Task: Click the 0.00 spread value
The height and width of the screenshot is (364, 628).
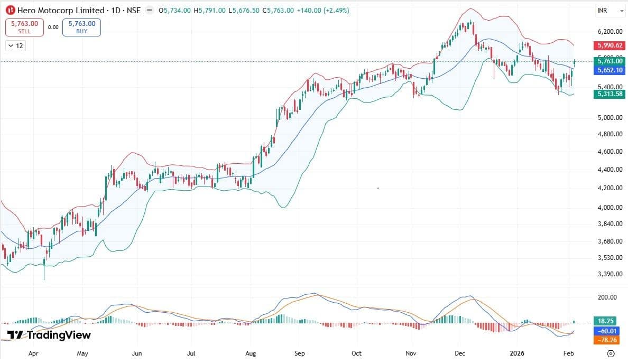Action: [53, 27]
